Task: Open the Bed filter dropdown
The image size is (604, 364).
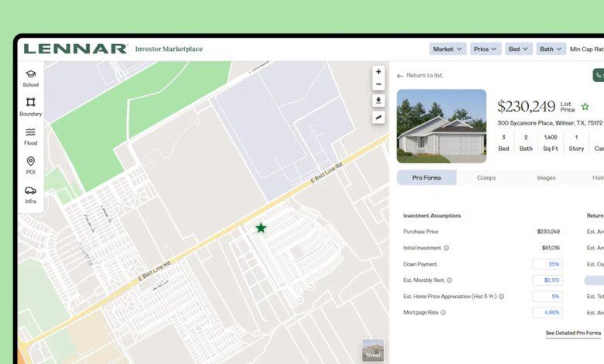Action: [x=519, y=49]
